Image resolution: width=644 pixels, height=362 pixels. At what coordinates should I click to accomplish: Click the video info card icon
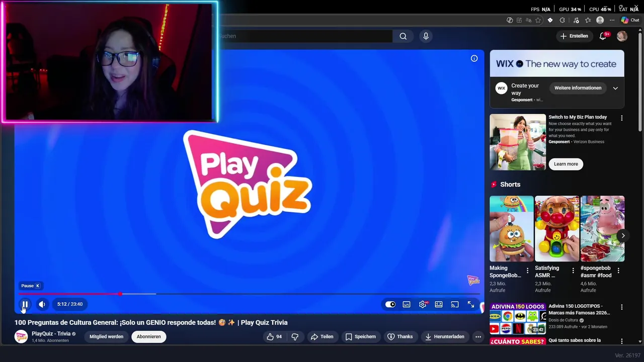pyautogui.click(x=474, y=59)
